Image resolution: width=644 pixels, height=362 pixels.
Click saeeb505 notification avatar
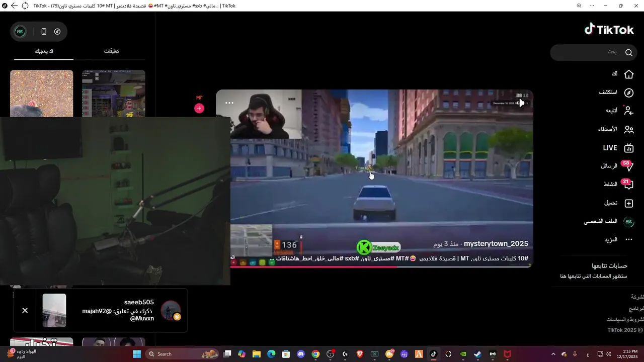click(171, 311)
